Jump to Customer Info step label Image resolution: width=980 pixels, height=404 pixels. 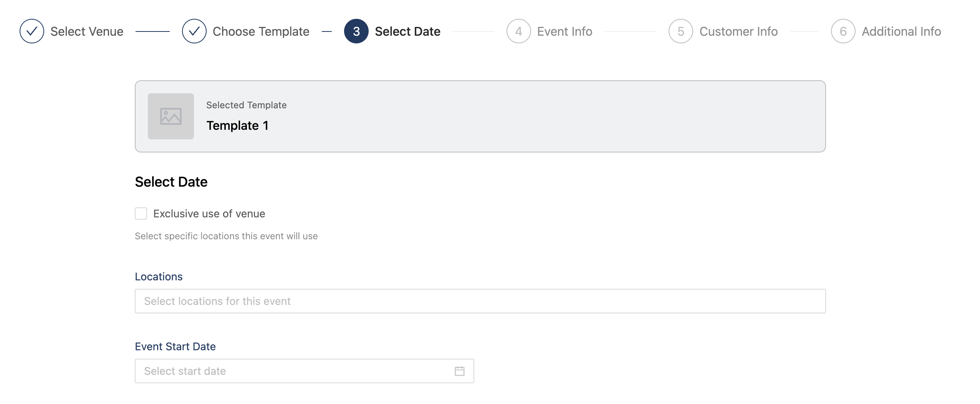point(738,31)
